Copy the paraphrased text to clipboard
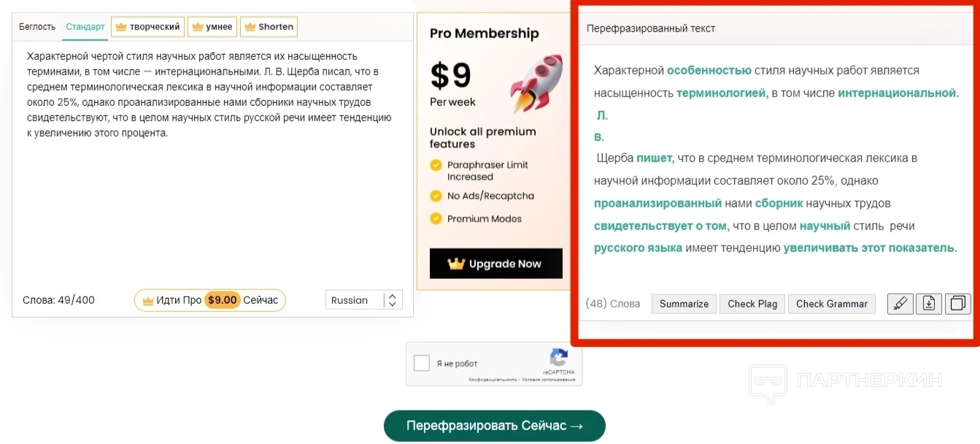 pos(957,304)
